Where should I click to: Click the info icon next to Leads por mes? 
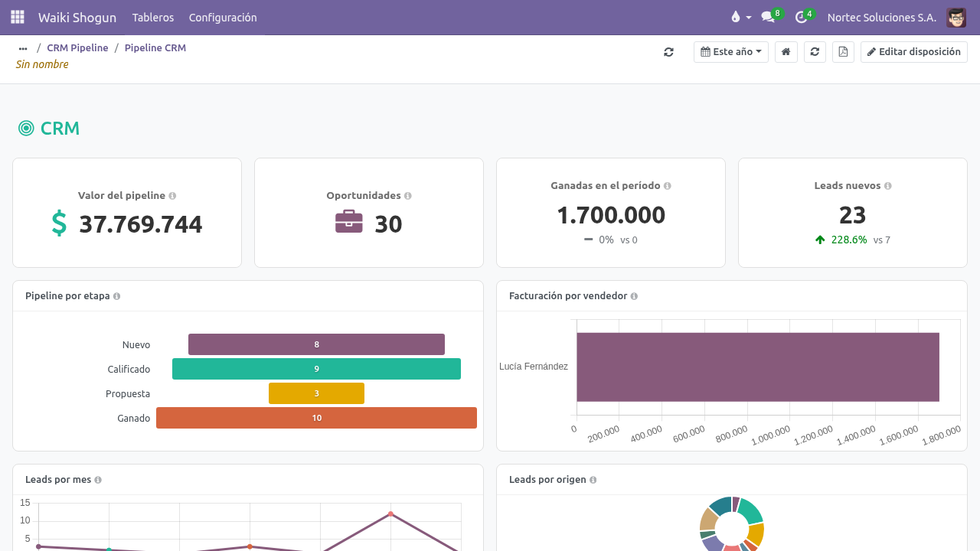[98, 480]
